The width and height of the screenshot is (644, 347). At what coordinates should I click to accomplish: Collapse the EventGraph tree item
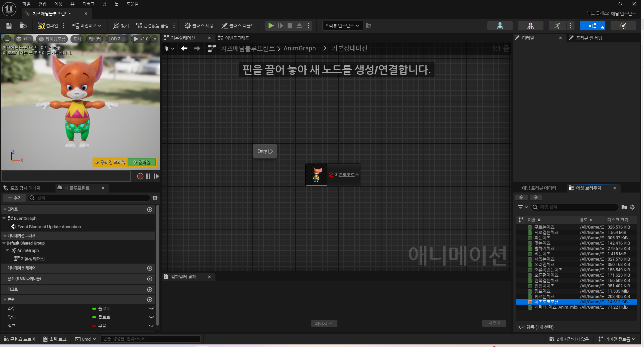[x=4, y=219]
